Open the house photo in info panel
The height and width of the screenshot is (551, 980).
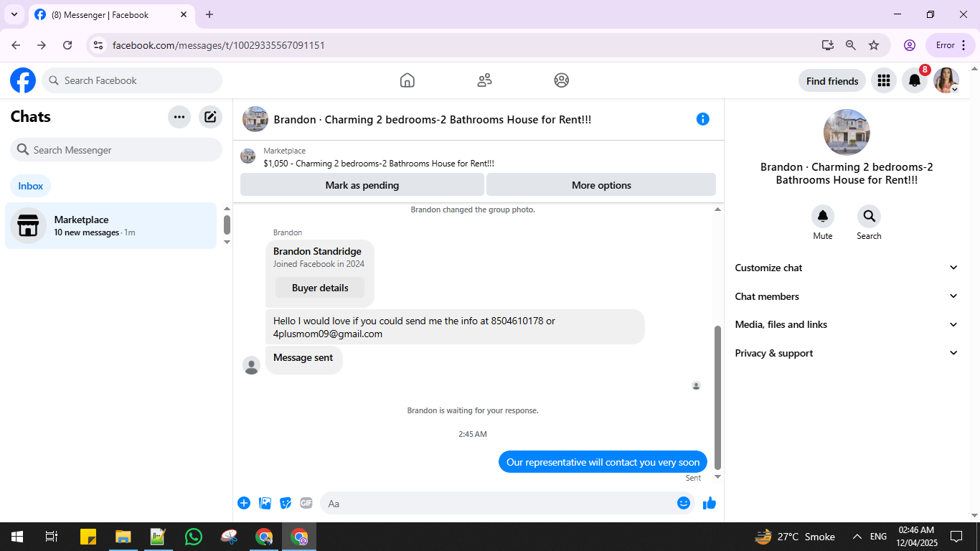[847, 132]
